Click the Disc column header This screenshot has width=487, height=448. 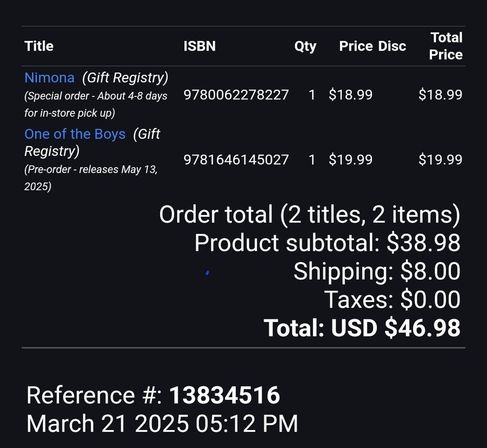(392, 46)
